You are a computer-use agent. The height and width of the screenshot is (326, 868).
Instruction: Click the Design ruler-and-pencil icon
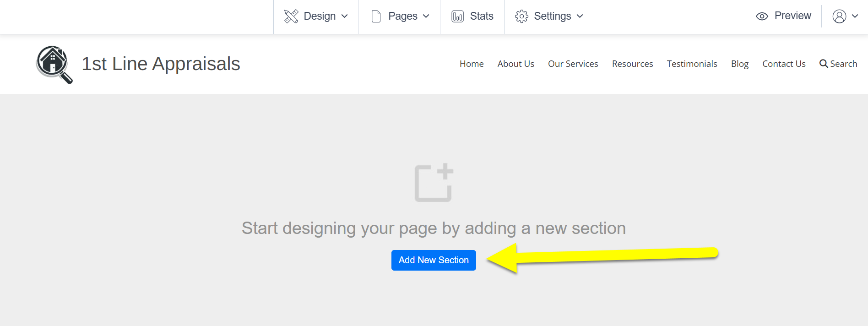(291, 16)
